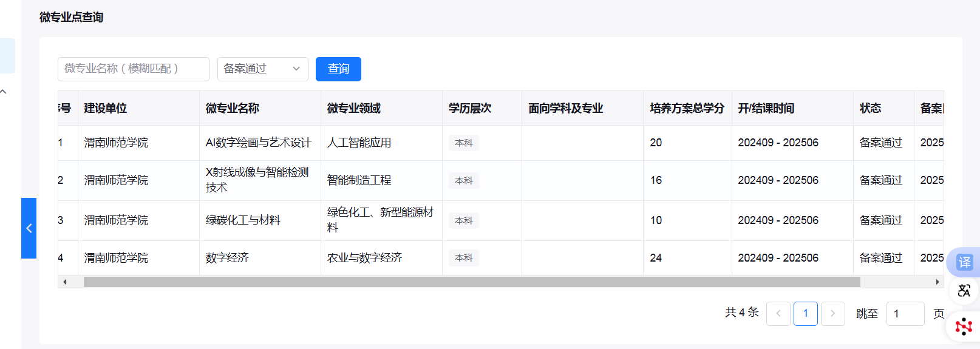
Task: Click the up chevron in left sidebar
Action: point(4,92)
